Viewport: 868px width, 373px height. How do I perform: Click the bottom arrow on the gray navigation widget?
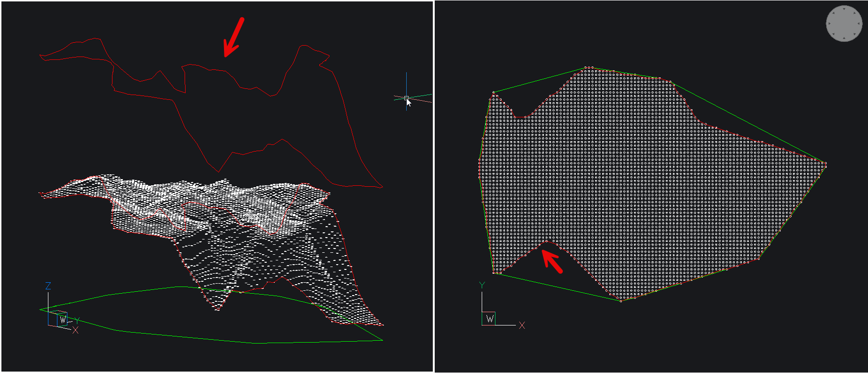pos(844,38)
